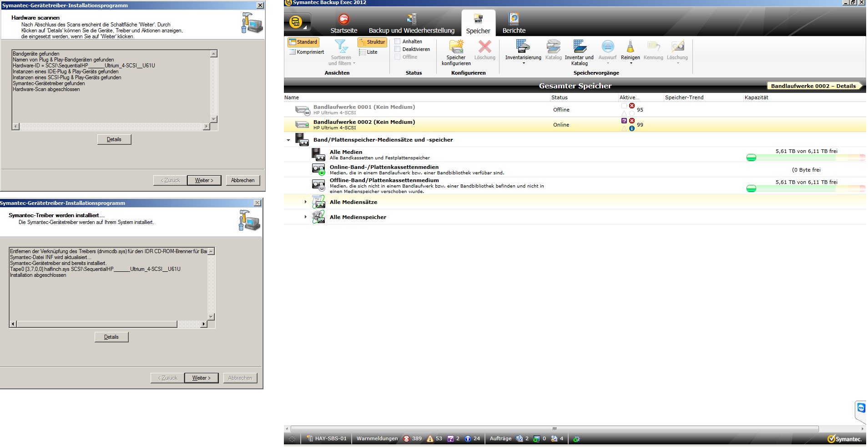This screenshot has height=448, width=868.
Task: Select the Standard view toggle
Action: click(303, 42)
